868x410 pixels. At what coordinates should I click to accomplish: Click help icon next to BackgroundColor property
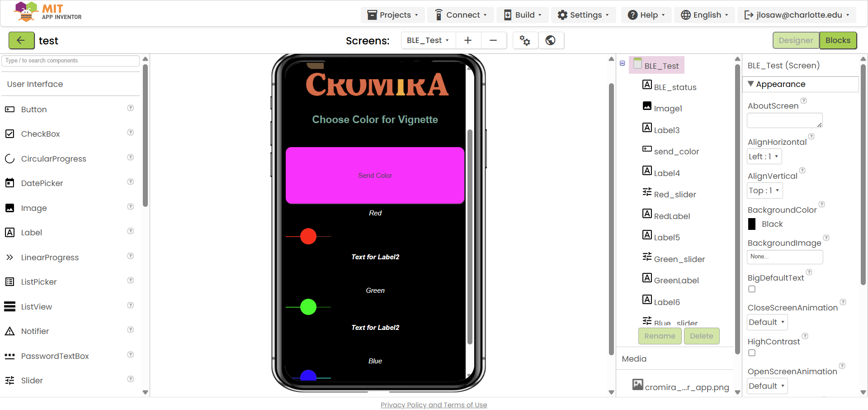[822, 204]
